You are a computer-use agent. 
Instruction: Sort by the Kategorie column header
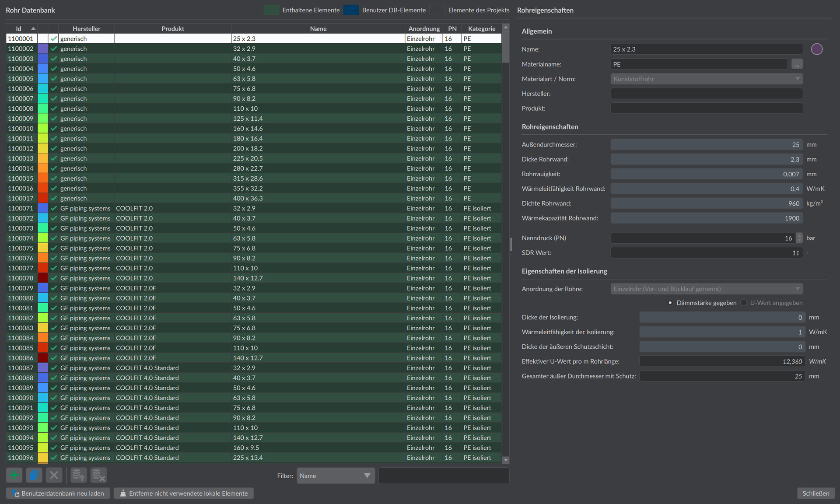pyautogui.click(x=482, y=28)
